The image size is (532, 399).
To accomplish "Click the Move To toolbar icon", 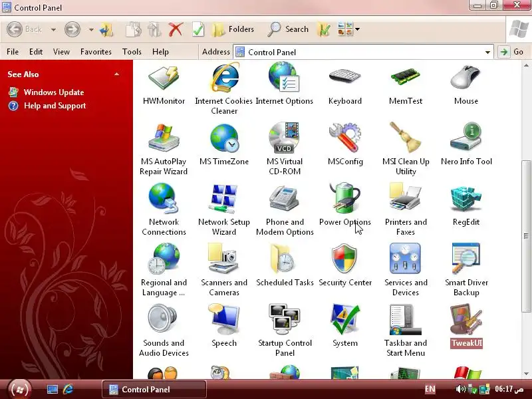I will pyautogui.click(x=154, y=29).
